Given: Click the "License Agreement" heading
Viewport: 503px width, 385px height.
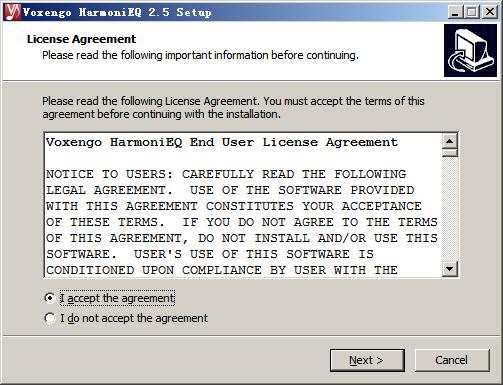Looking at the screenshot, I should click(x=81, y=39).
